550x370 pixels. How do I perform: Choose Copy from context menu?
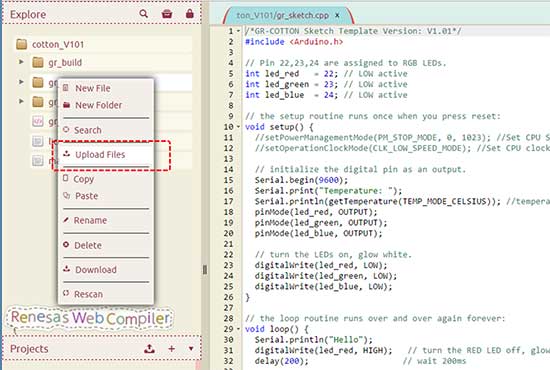click(106, 179)
